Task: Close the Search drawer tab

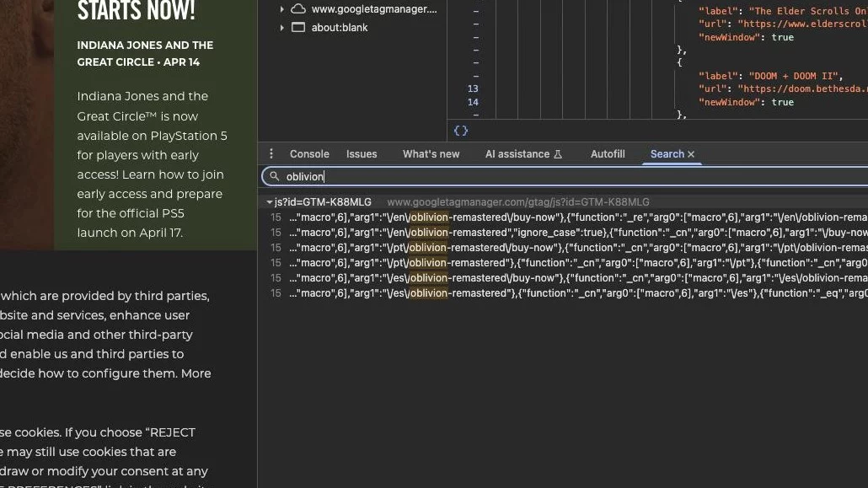Action: point(691,154)
